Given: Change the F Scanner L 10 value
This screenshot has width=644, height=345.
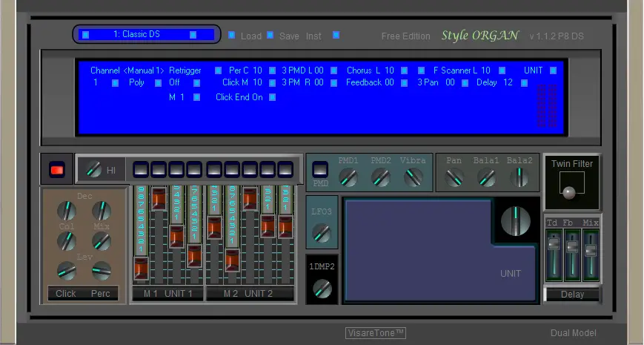Looking at the screenshot, I should [502, 70].
